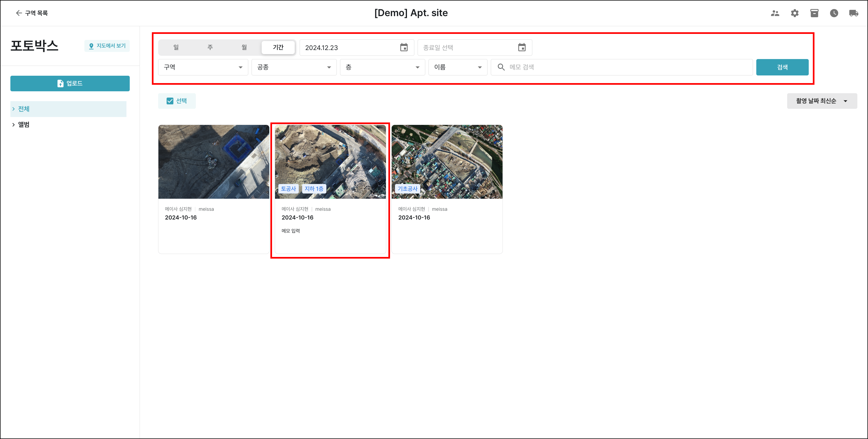Expand the 앨범 tree item
The image size is (868, 439).
coord(13,125)
